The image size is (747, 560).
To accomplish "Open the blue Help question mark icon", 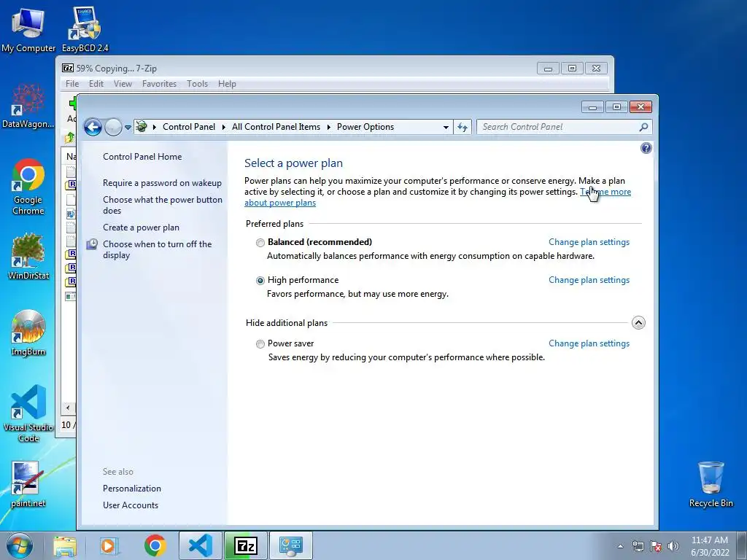I will [x=646, y=148].
